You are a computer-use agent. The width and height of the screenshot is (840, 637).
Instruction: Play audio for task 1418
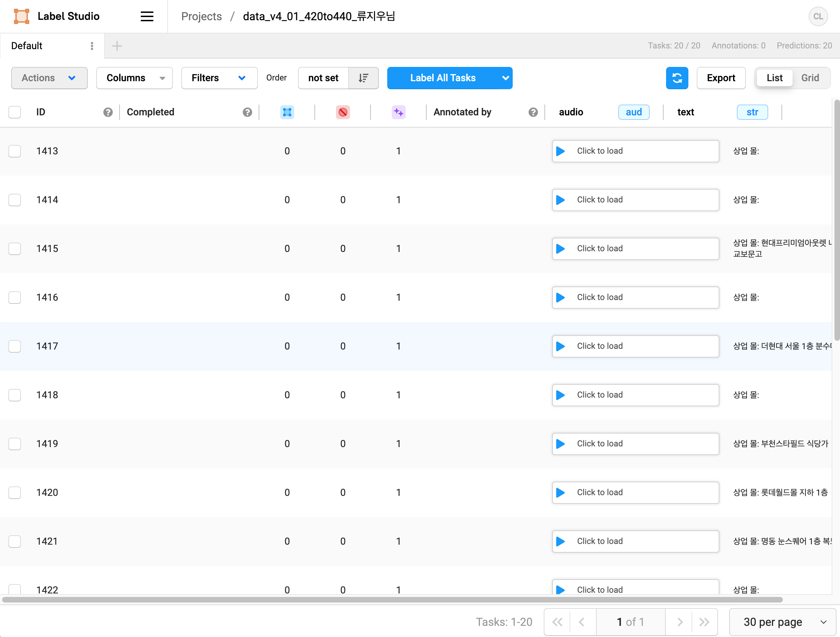(x=560, y=395)
